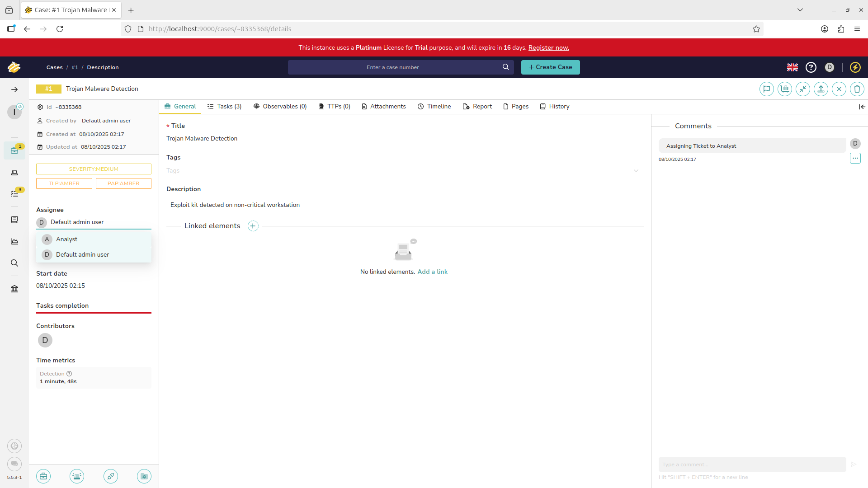Click the delete case trash icon
This screenshot has width=868, height=488.
tap(857, 89)
